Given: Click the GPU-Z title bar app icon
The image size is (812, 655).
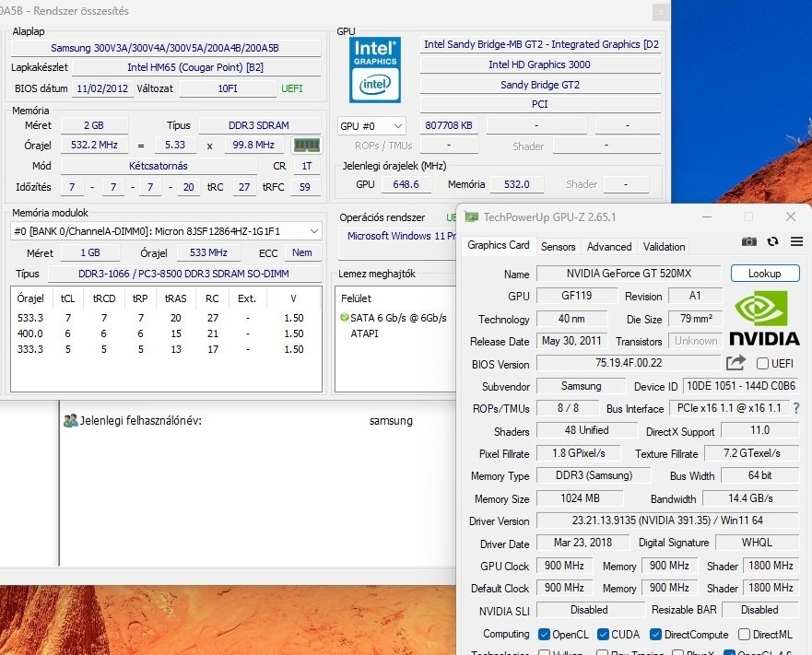Looking at the screenshot, I should point(471,217).
